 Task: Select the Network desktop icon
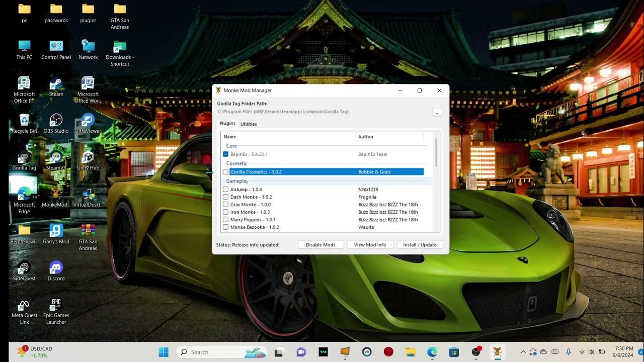88,49
